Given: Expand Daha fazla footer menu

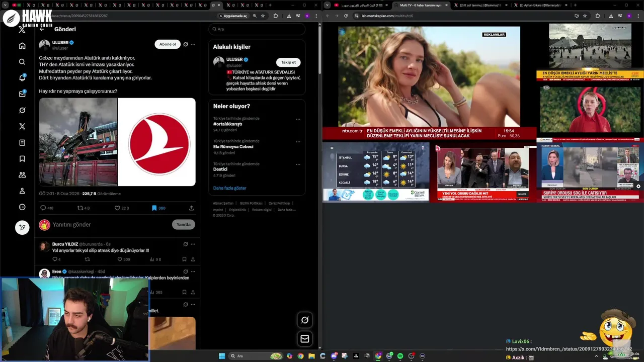Looking at the screenshot, I should (287, 210).
